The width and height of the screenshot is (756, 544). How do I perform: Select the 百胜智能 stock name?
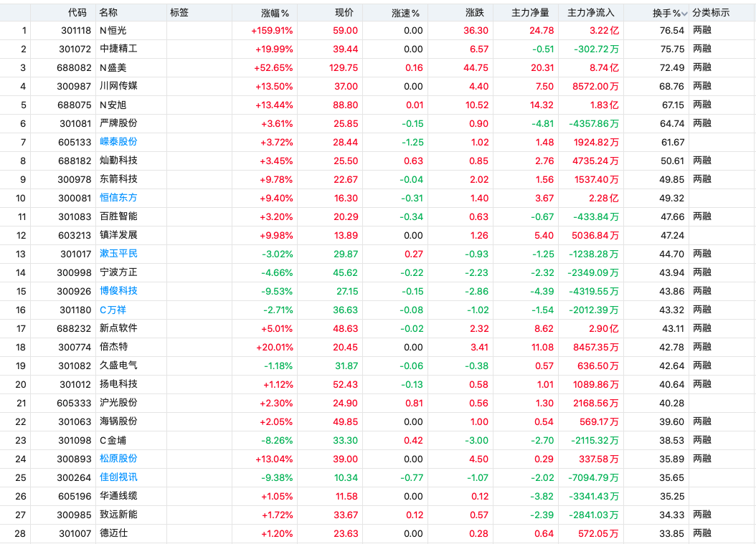pos(118,216)
